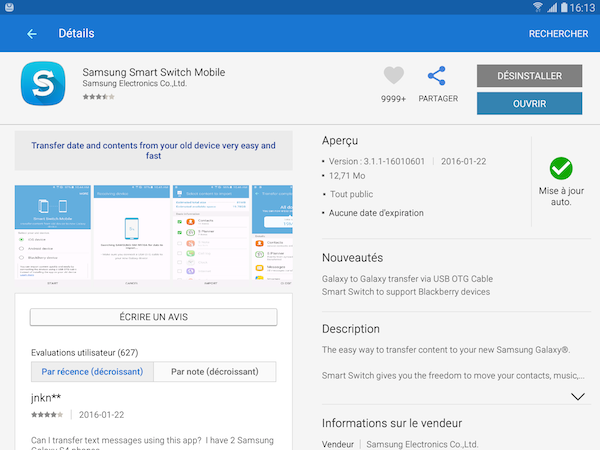Tap Smart Switch to support Blackberry devices text
Image resolution: width=600 pixels, height=450 pixels.
coord(406,292)
